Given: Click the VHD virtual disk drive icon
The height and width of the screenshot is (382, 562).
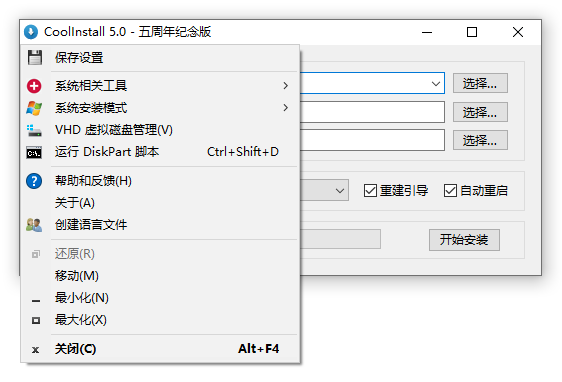Looking at the screenshot, I should coord(34,130).
